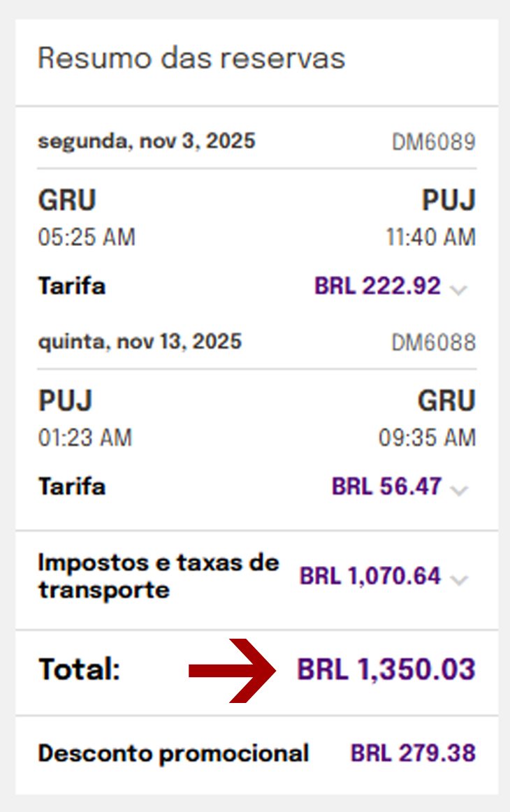Image resolution: width=510 pixels, height=812 pixels.
Task: Select flight number DM6088
Action: (433, 342)
